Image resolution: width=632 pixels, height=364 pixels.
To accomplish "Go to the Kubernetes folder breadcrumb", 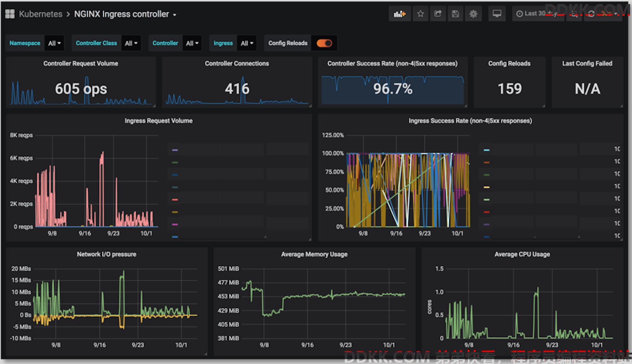I will 41,14.
